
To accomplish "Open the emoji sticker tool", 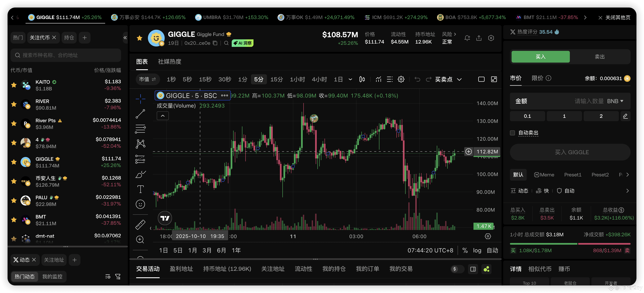I will click(x=140, y=204).
